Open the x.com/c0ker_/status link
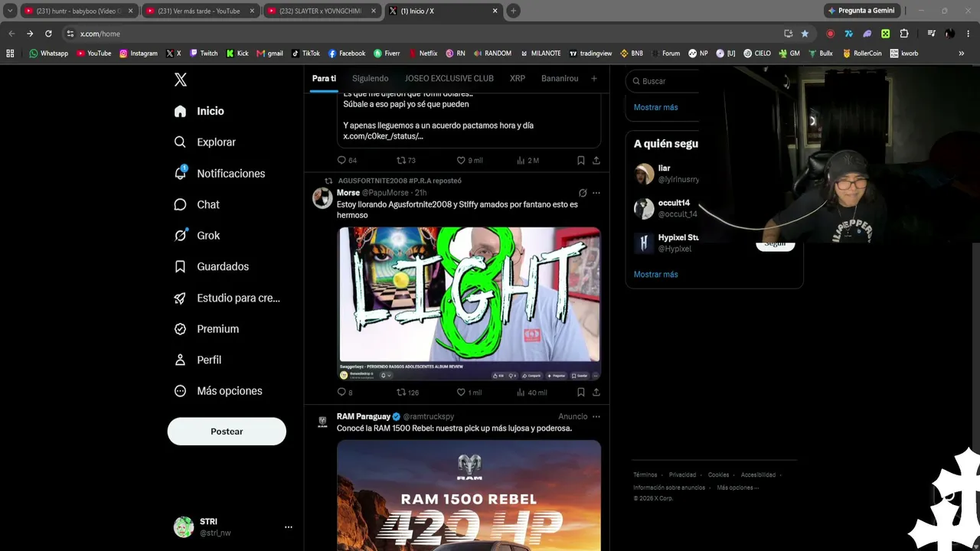980x551 pixels. [x=383, y=136]
